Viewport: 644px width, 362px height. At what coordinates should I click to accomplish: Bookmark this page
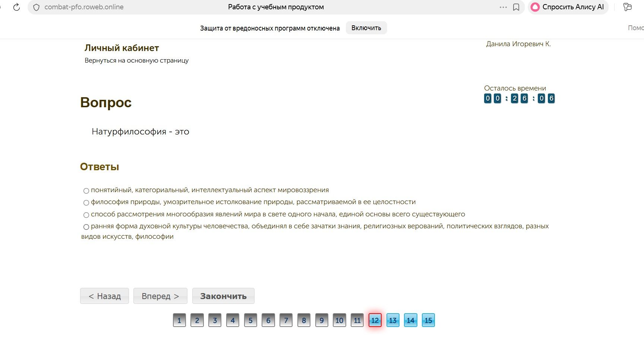coord(516,7)
